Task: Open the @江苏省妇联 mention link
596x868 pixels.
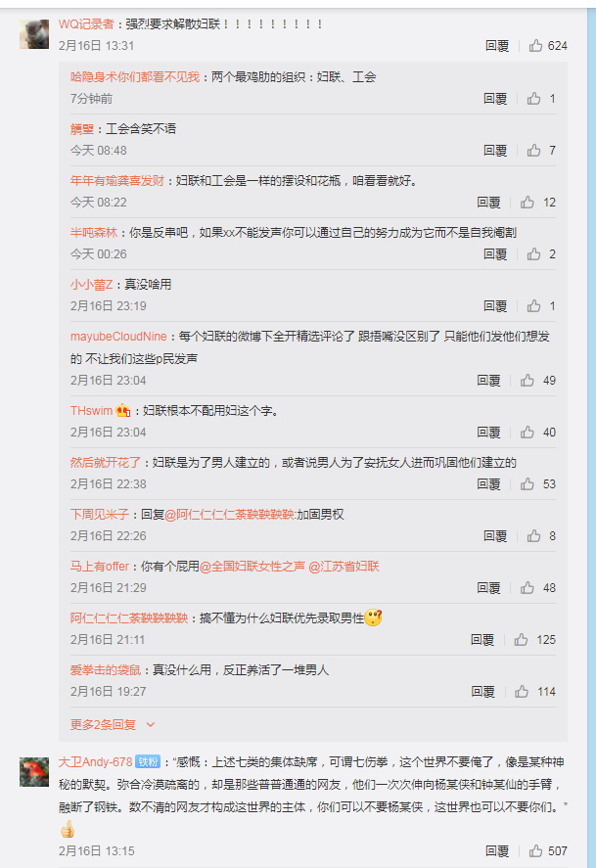Action: click(x=344, y=567)
